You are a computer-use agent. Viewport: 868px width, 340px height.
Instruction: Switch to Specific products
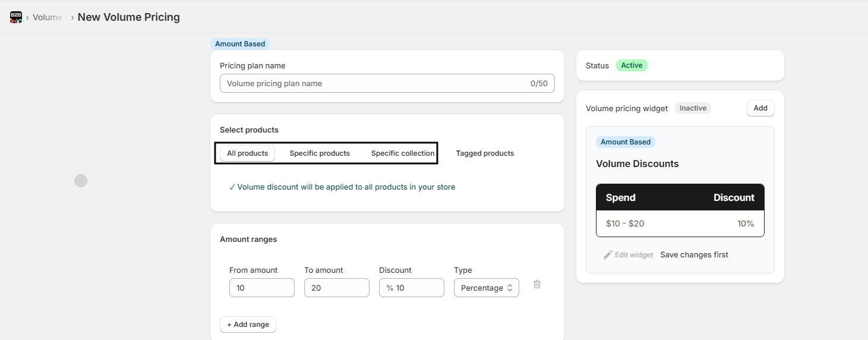(320, 153)
